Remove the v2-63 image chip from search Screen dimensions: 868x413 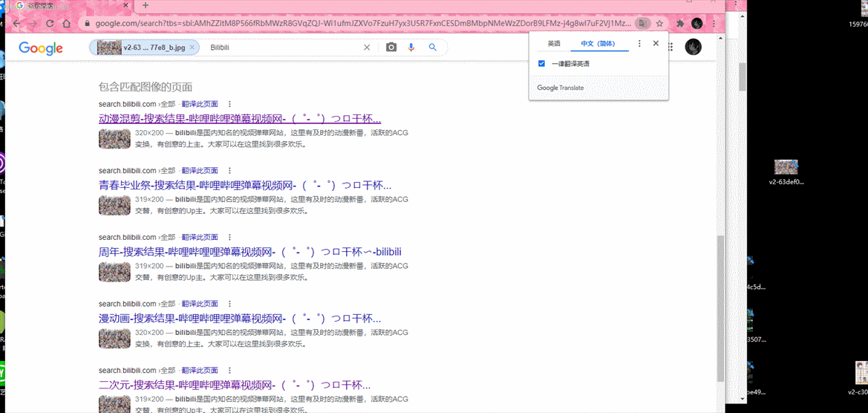click(x=192, y=48)
